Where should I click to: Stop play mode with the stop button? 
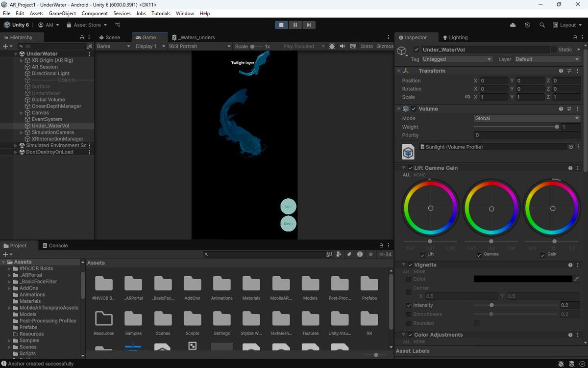281,25
